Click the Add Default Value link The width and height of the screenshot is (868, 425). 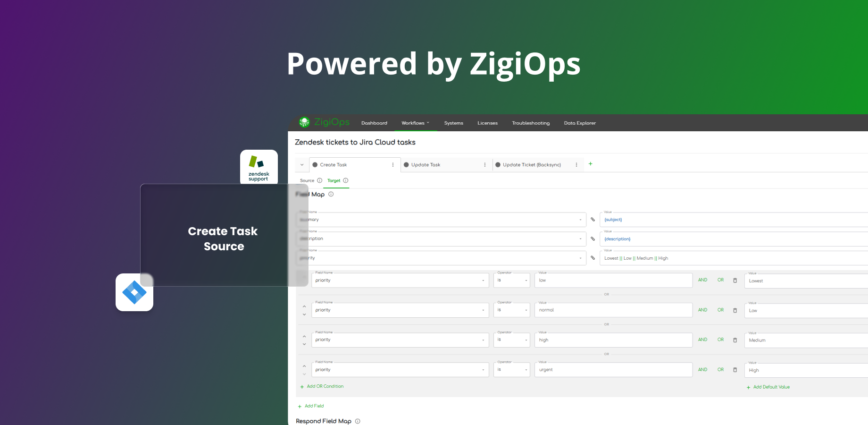(768, 387)
